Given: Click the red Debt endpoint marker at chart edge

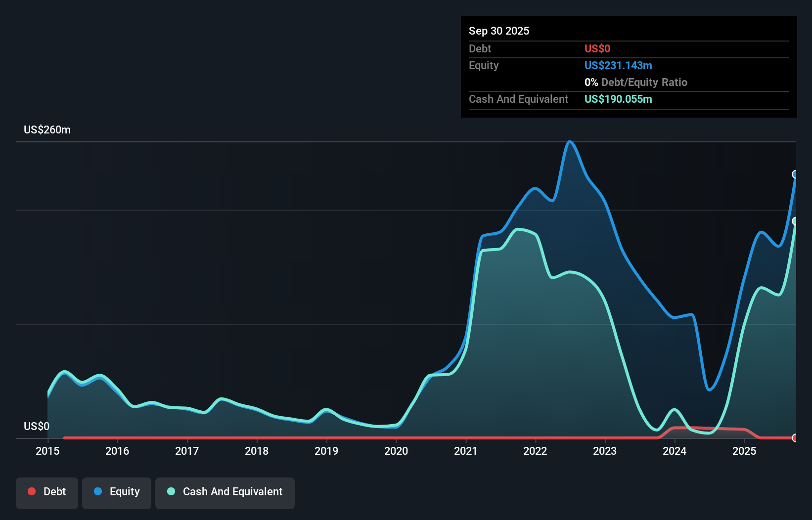Looking at the screenshot, I should click(x=796, y=437).
